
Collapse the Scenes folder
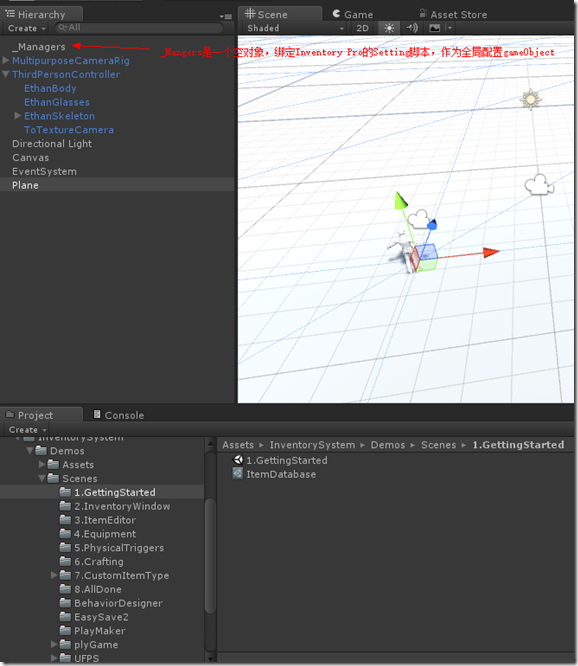coord(42,478)
